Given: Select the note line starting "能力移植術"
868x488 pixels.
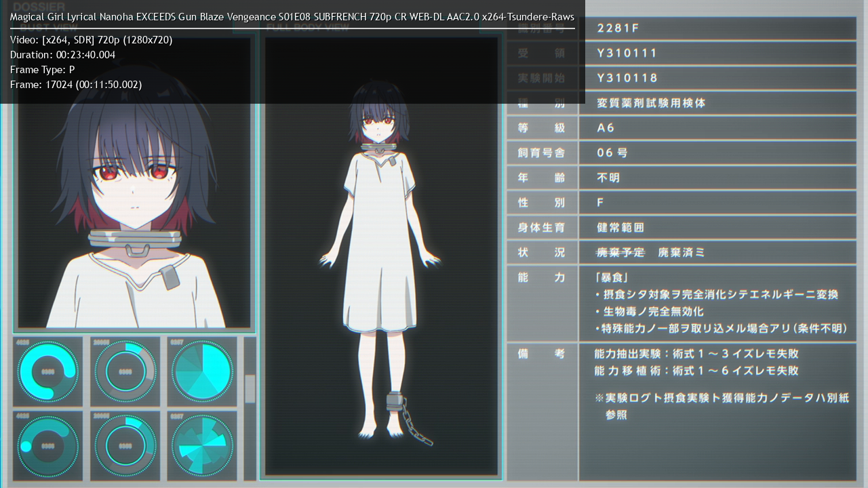Looking at the screenshot, I should pyautogui.click(x=696, y=371).
